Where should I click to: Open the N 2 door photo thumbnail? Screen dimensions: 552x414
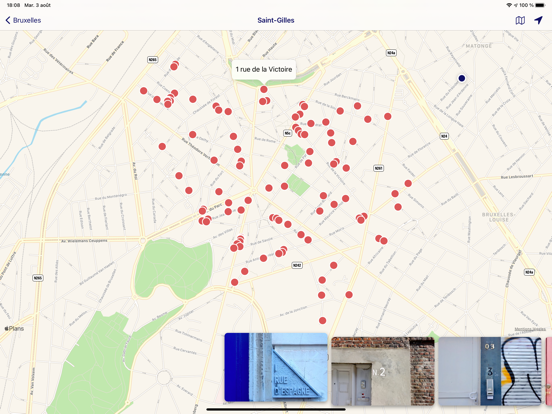click(x=383, y=371)
